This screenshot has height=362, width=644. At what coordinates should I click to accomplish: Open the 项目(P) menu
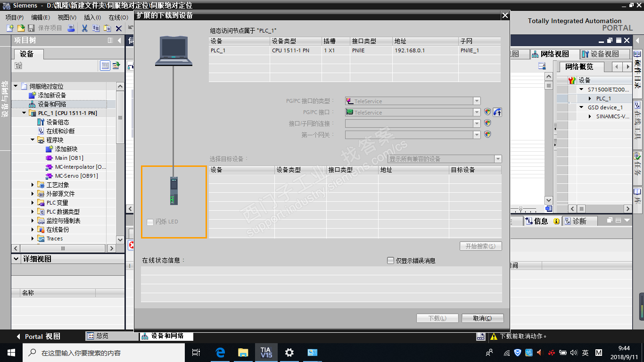coord(15,17)
